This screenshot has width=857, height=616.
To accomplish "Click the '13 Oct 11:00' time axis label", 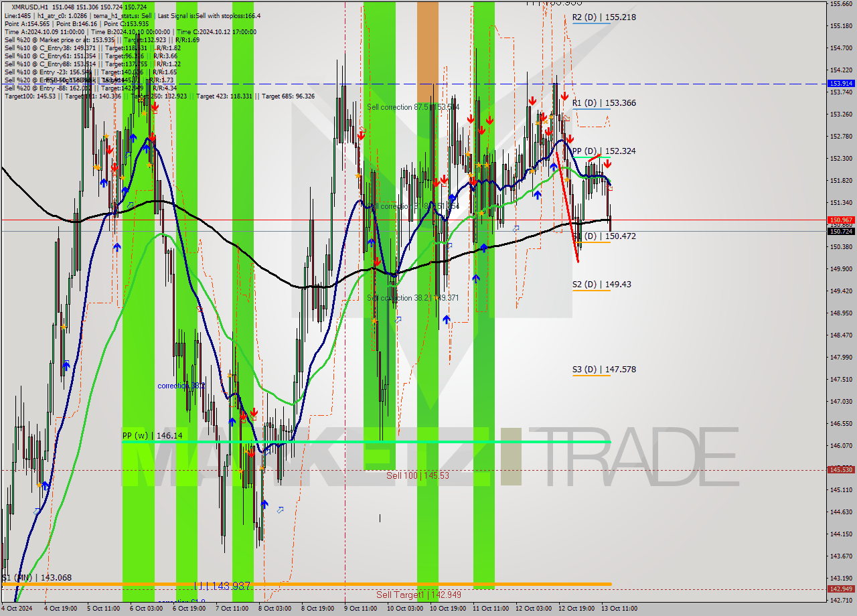I will click(x=619, y=609).
